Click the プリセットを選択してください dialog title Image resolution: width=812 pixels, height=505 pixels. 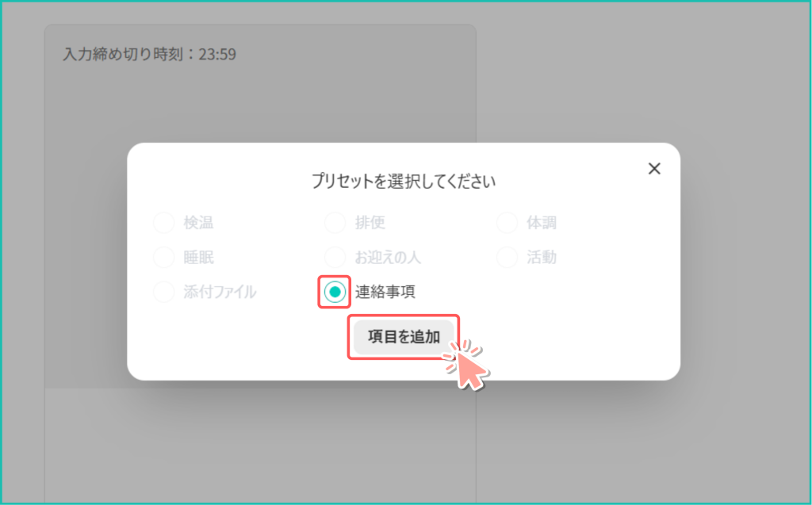(x=403, y=181)
